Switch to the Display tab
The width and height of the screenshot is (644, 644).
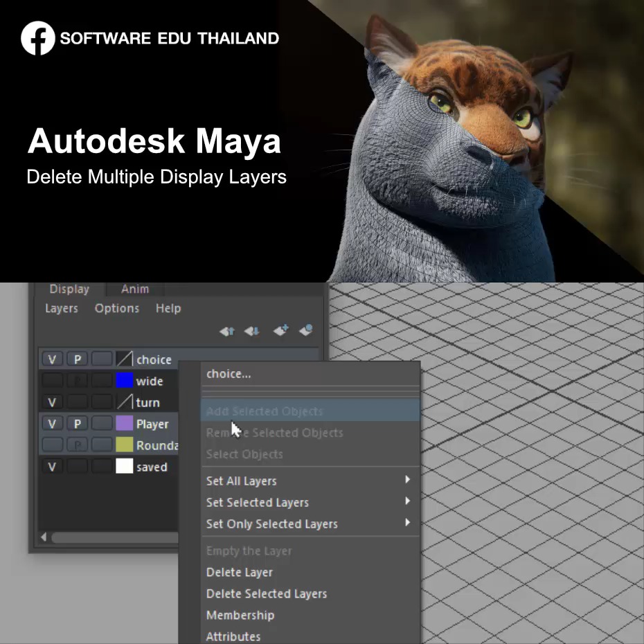pos(69,289)
